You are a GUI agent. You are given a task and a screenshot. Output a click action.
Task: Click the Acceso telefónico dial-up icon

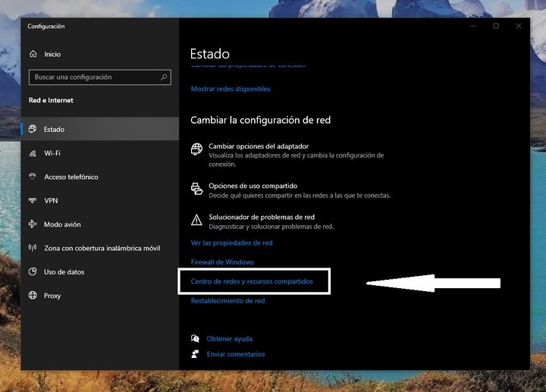point(33,177)
